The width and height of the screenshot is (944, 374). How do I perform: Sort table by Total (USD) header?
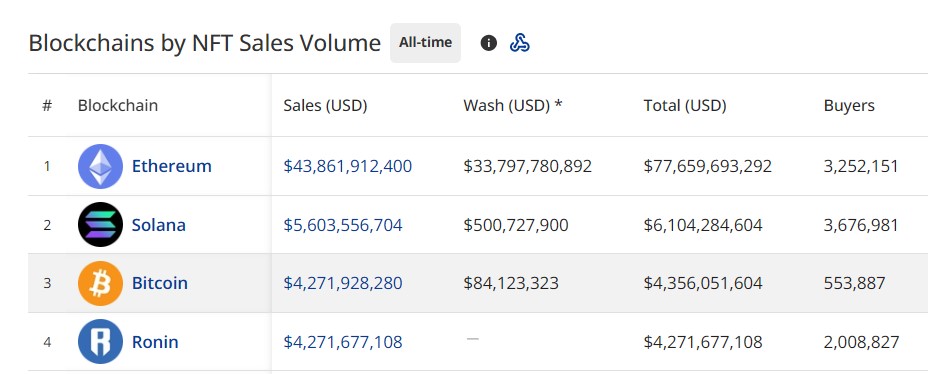click(x=685, y=106)
